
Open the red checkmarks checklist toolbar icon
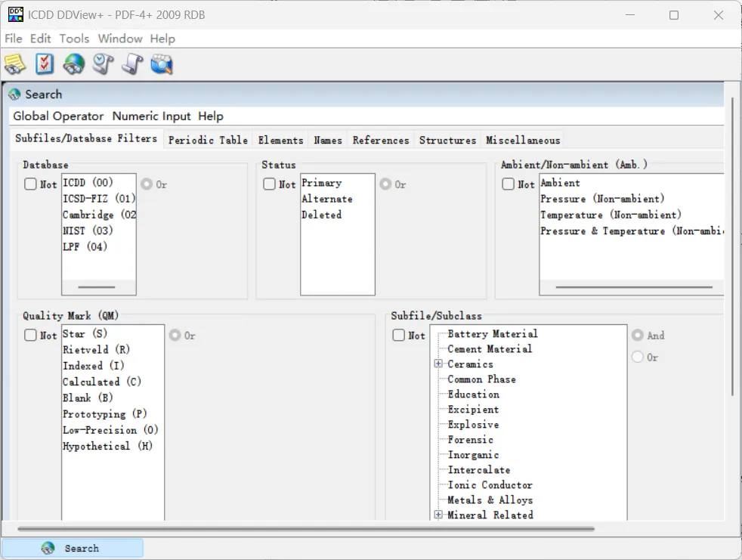[x=45, y=64]
